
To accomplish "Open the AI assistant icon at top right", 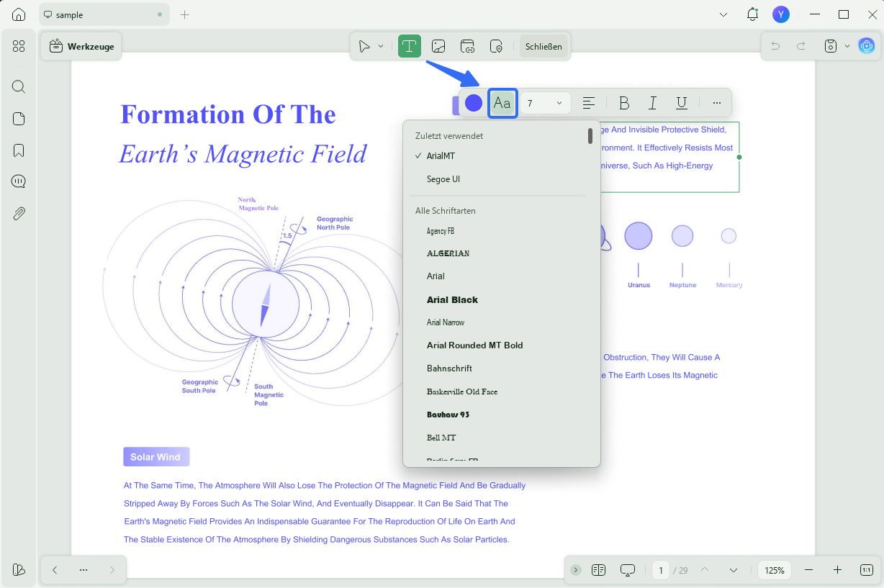I will 866,46.
